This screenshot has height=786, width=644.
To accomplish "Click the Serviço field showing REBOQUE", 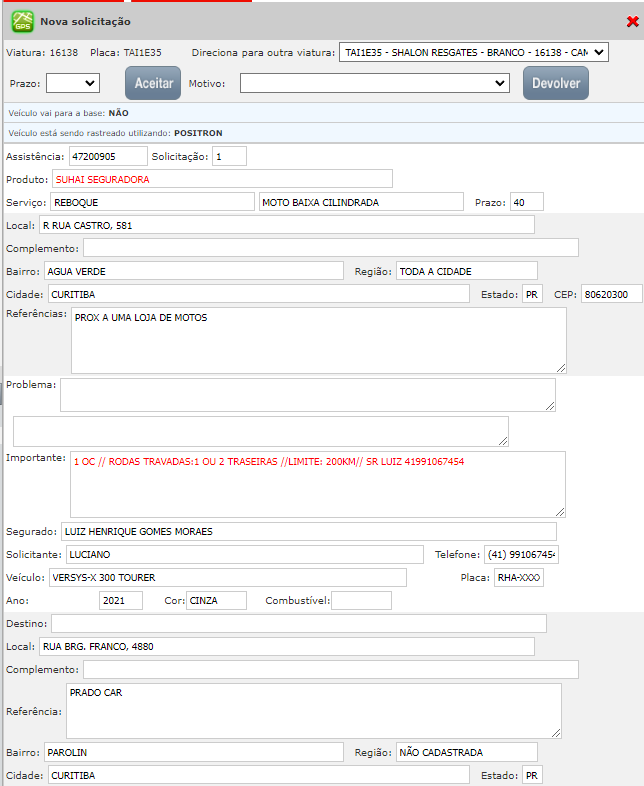I will tap(152, 202).
